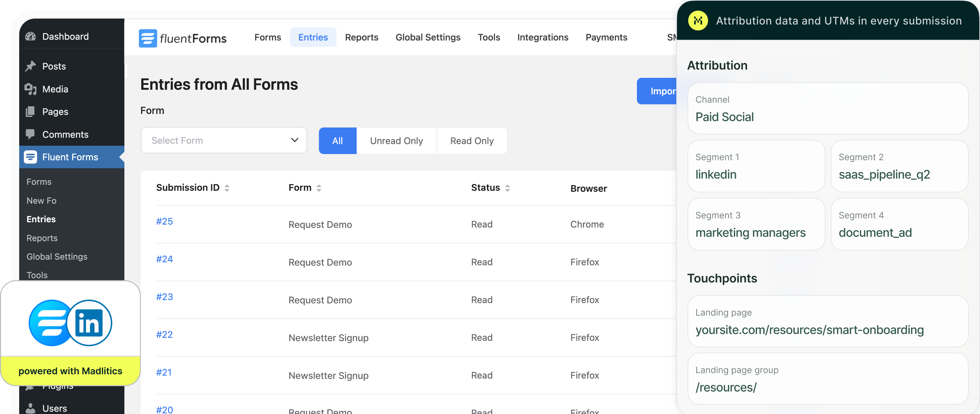Click the Posts pin icon

point(30,66)
